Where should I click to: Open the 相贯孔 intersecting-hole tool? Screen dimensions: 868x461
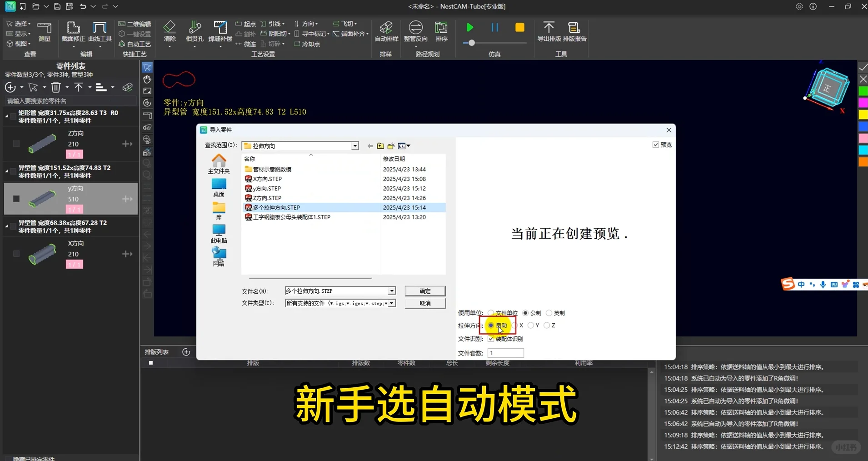(194, 32)
